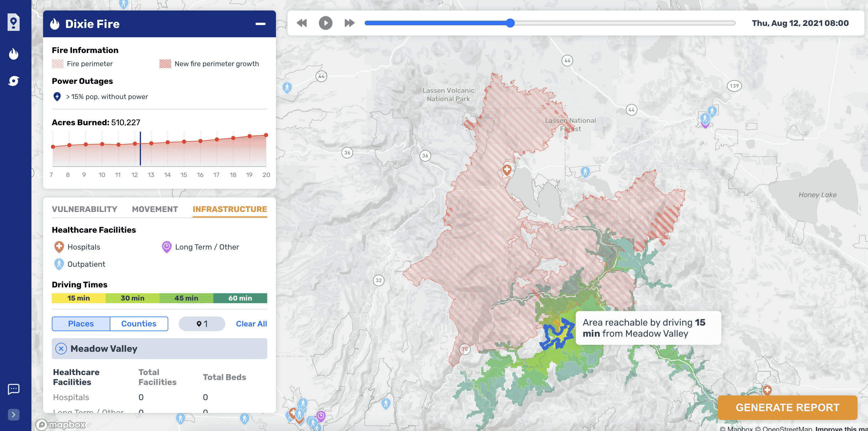
Task: Switch to Counties toggle option
Action: (x=139, y=324)
